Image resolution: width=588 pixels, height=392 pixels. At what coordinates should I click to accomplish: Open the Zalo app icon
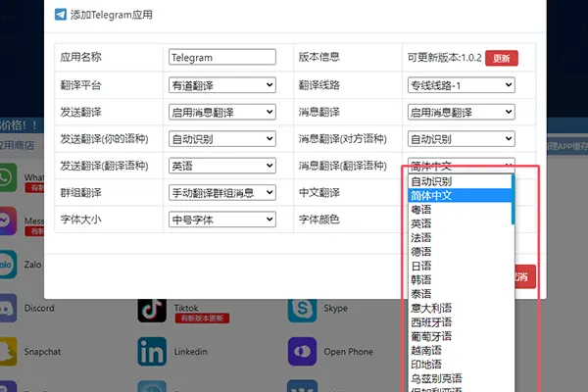pyautogui.click(x=8, y=265)
